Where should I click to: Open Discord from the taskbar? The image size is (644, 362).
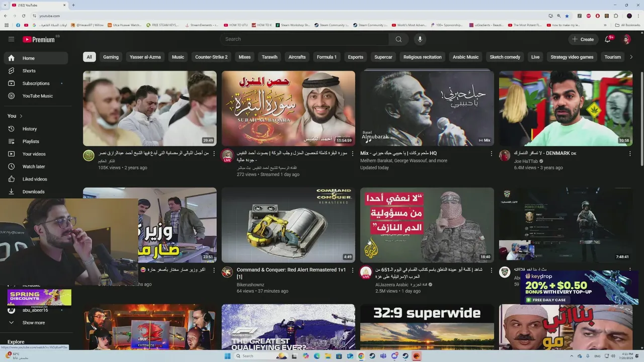click(x=394, y=356)
